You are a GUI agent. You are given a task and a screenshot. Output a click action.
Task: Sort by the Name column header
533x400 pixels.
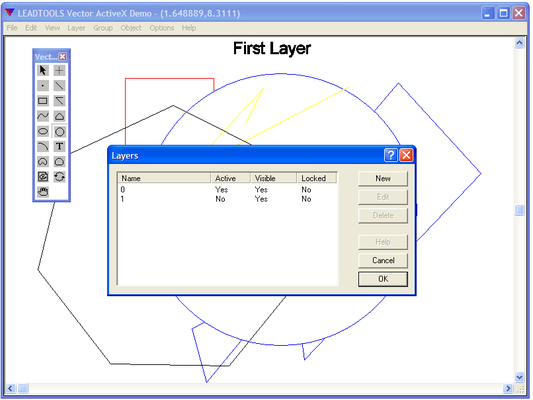164,178
